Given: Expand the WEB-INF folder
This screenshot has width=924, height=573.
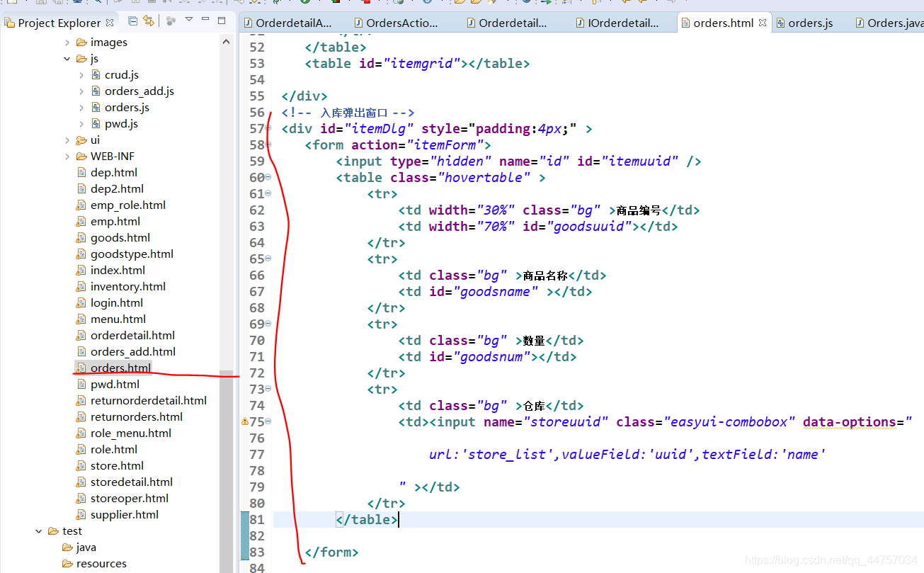Looking at the screenshot, I should click(67, 157).
